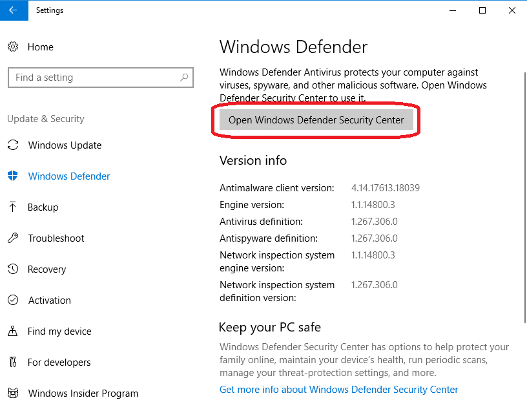527x420 pixels.
Task: Focus the Find a setting search box
Action: pyautogui.click(x=101, y=78)
